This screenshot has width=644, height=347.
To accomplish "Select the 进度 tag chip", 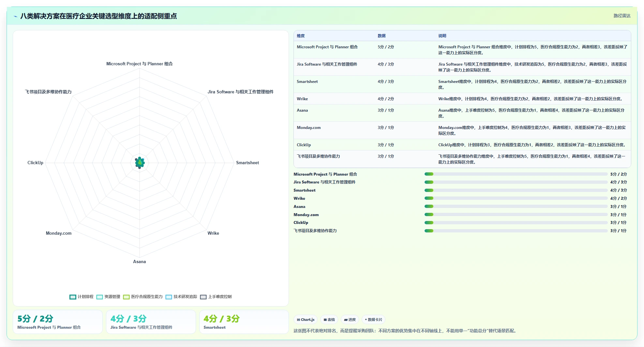I will pos(350,320).
